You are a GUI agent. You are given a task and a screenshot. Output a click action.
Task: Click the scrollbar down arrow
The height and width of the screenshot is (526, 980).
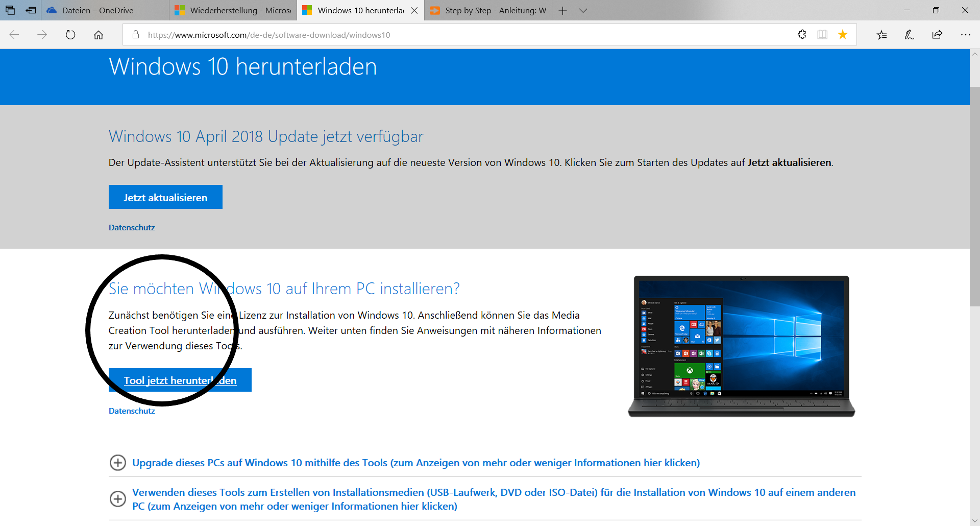(975, 521)
